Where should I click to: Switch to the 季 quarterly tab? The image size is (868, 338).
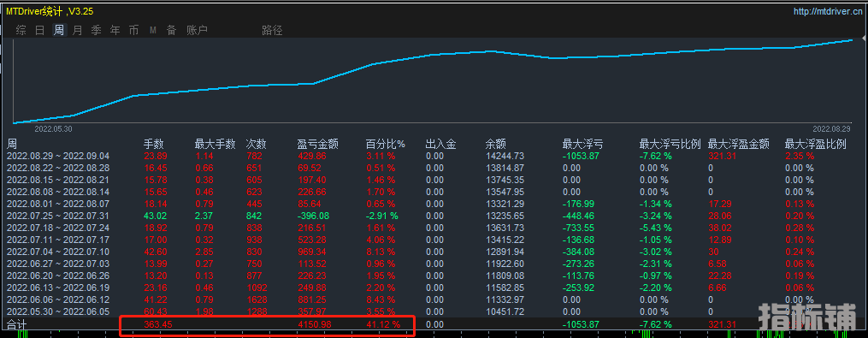(x=97, y=31)
